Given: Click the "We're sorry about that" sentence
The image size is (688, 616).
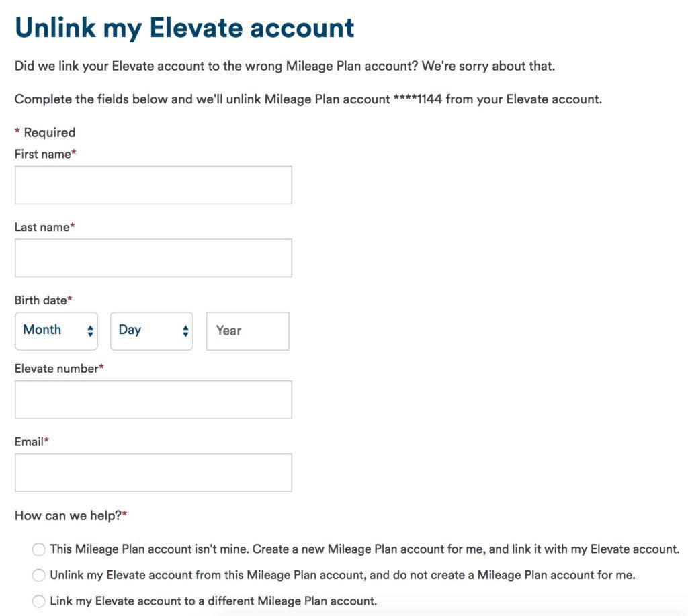Looking at the screenshot, I should click(488, 67).
